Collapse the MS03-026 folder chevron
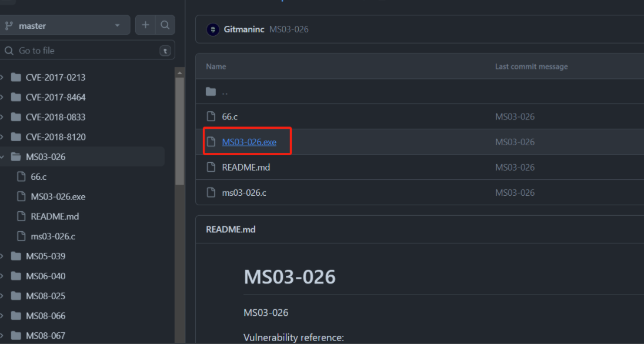 pyautogui.click(x=2, y=157)
